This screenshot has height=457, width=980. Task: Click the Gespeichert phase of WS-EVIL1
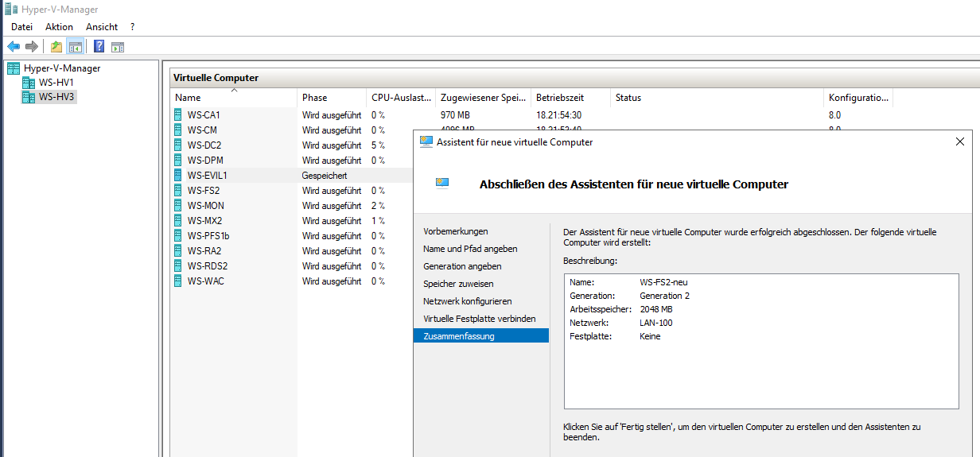click(x=325, y=175)
